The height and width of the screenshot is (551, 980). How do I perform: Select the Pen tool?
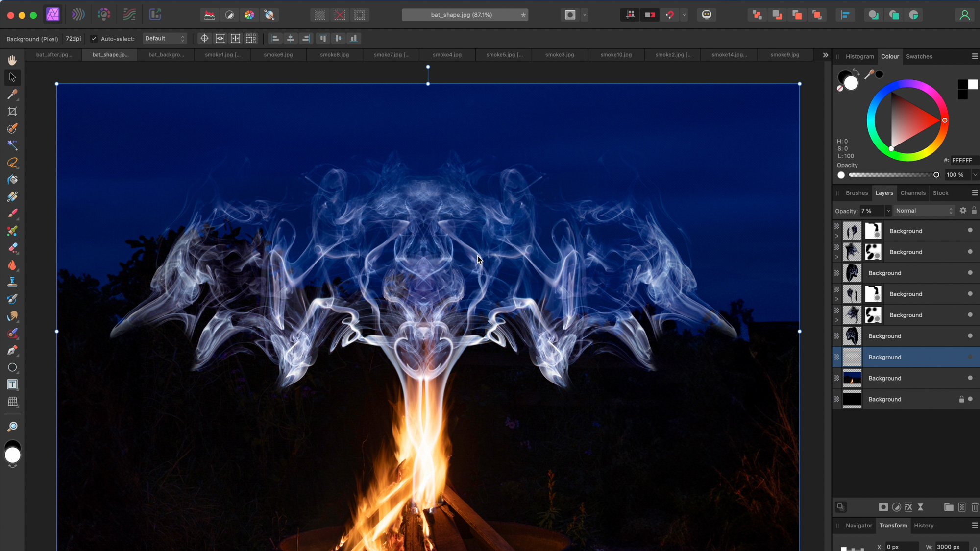pyautogui.click(x=12, y=350)
